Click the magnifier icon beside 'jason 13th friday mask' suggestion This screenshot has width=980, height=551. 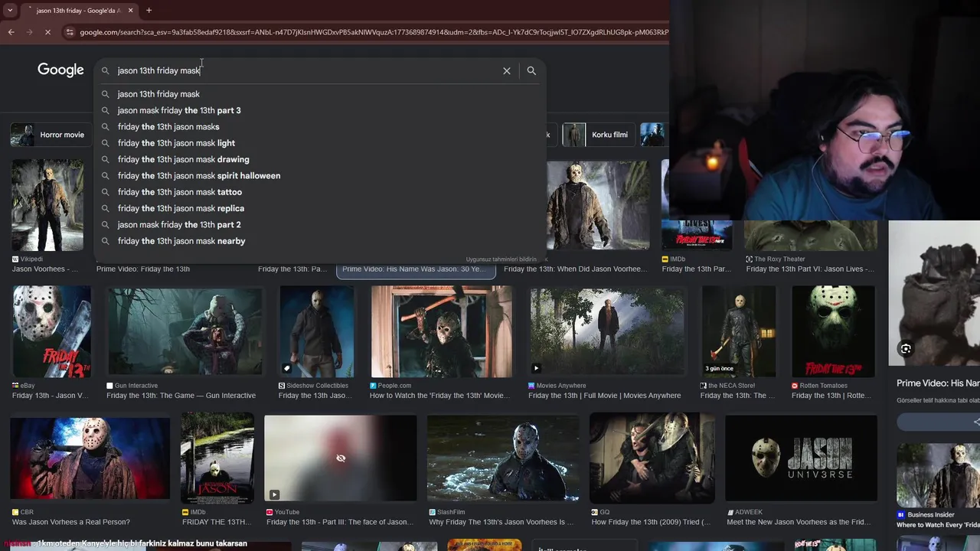106,94
